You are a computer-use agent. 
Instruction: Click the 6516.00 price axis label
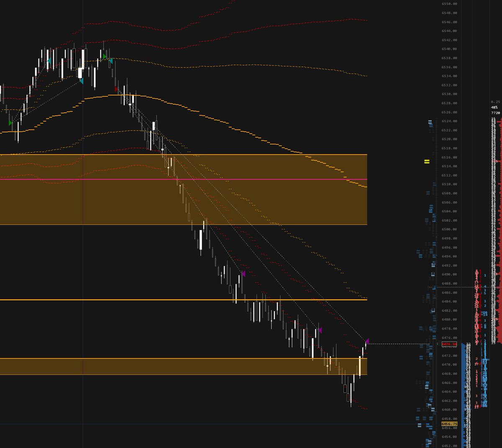449,157
